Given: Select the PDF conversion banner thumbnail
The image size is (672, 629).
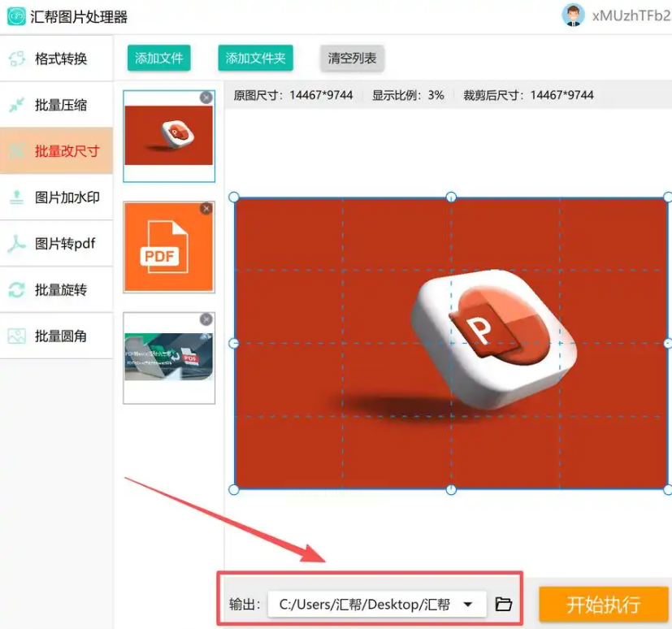Looking at the screenshot, I should tap(169, 358).
